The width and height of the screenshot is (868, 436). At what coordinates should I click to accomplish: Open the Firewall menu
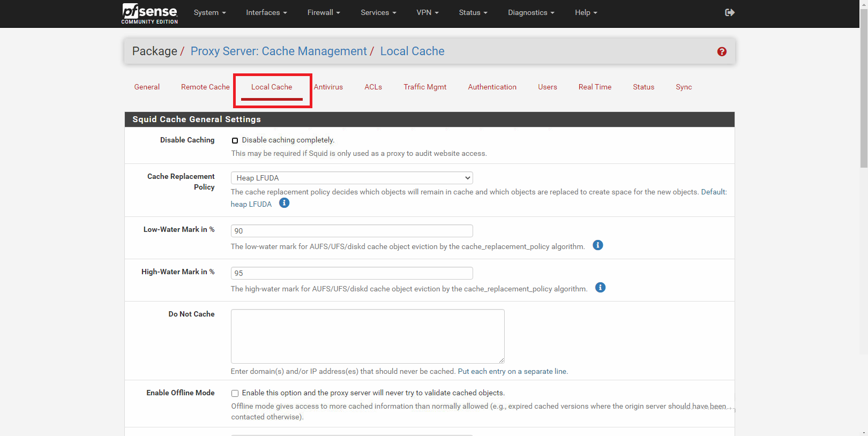coord(324,12)
